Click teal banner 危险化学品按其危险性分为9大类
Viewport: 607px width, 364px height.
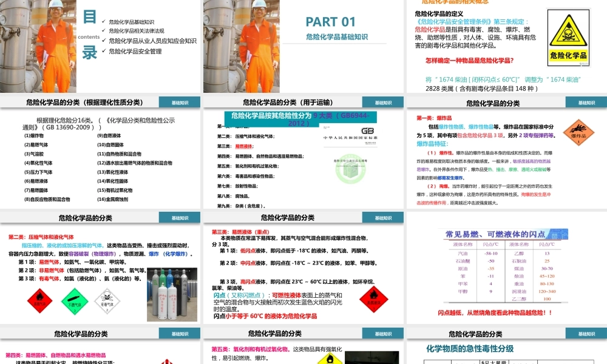(300, 119)
